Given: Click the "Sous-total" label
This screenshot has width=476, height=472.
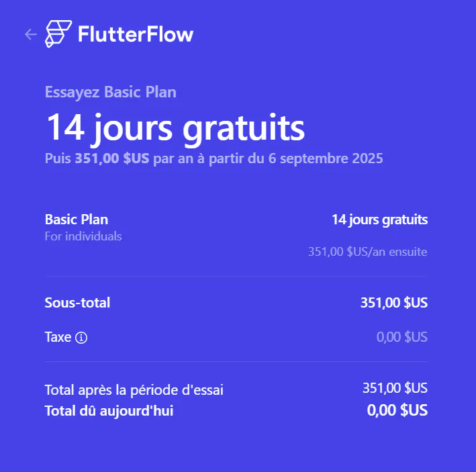Looking at the screenshot, I should 77,303.
